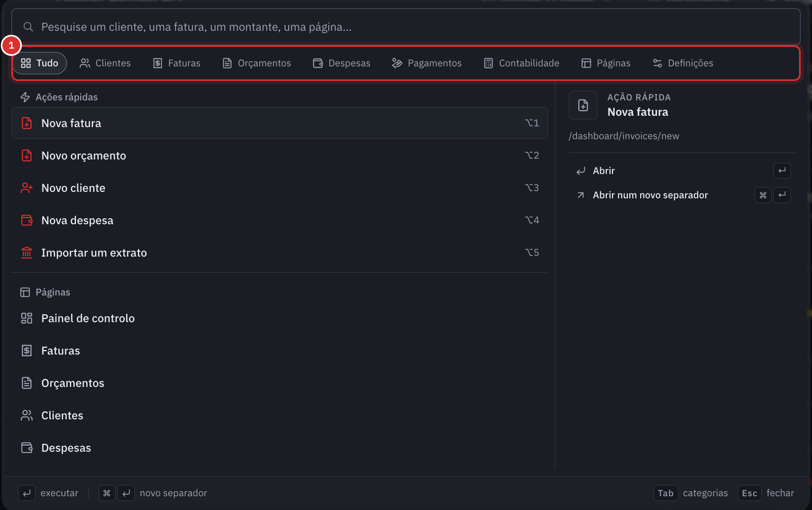Screen dimensions: 812x510
Task: Click the Ações rápidas lightning bolt icon
Action: pos(25,97)
